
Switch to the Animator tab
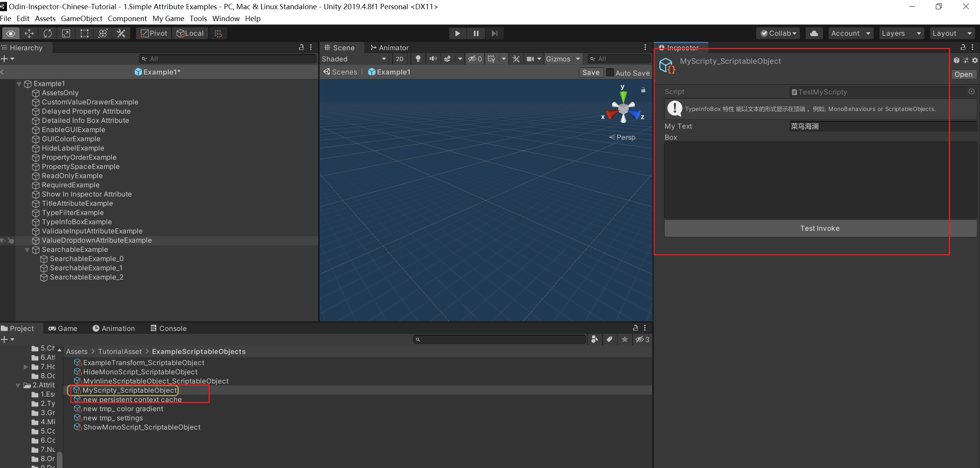389,48
